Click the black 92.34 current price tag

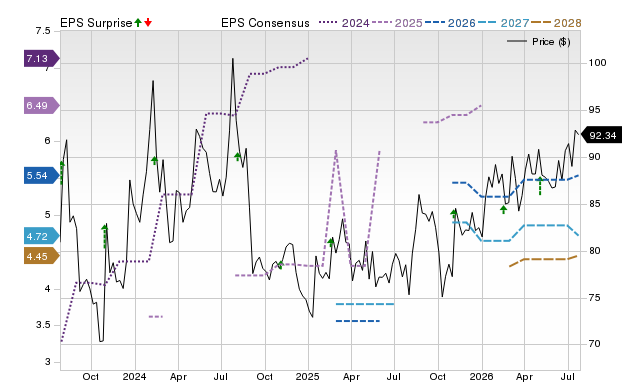pos(601,135)
